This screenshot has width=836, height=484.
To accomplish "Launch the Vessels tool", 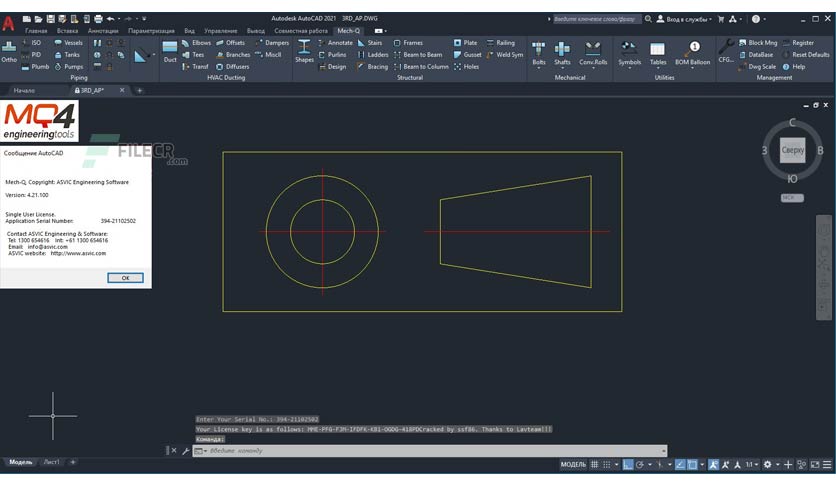I will [68, 43].
